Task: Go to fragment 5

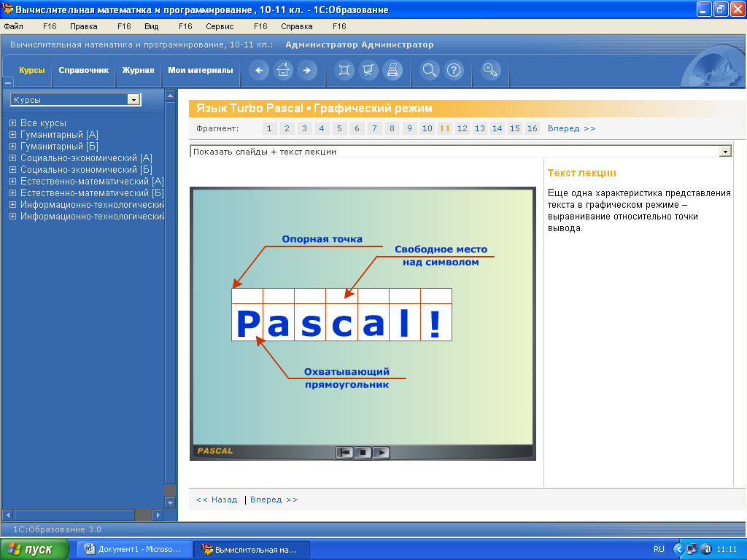Action: 339,128
